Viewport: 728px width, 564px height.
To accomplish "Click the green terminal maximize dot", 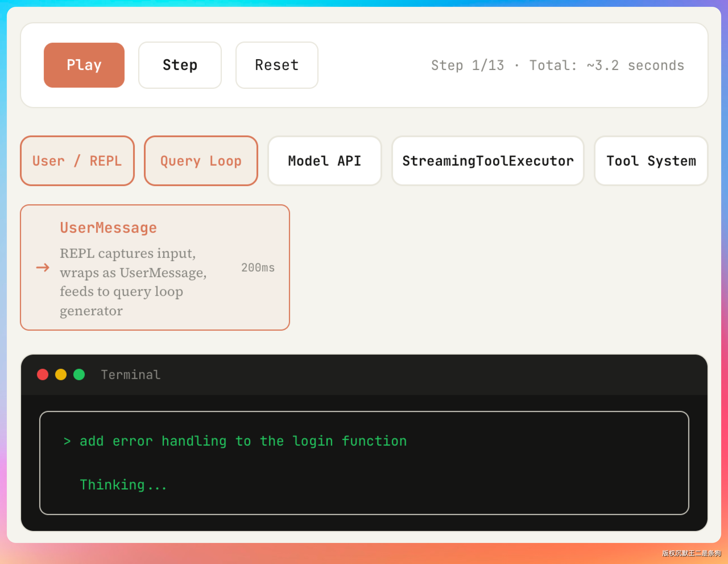I will coord(79,374).
